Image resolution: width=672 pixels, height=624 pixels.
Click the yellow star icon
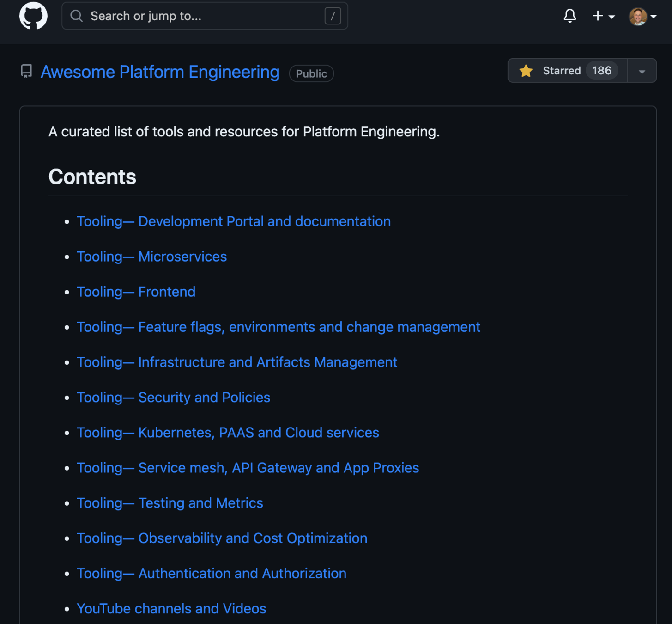click(526, 71)
